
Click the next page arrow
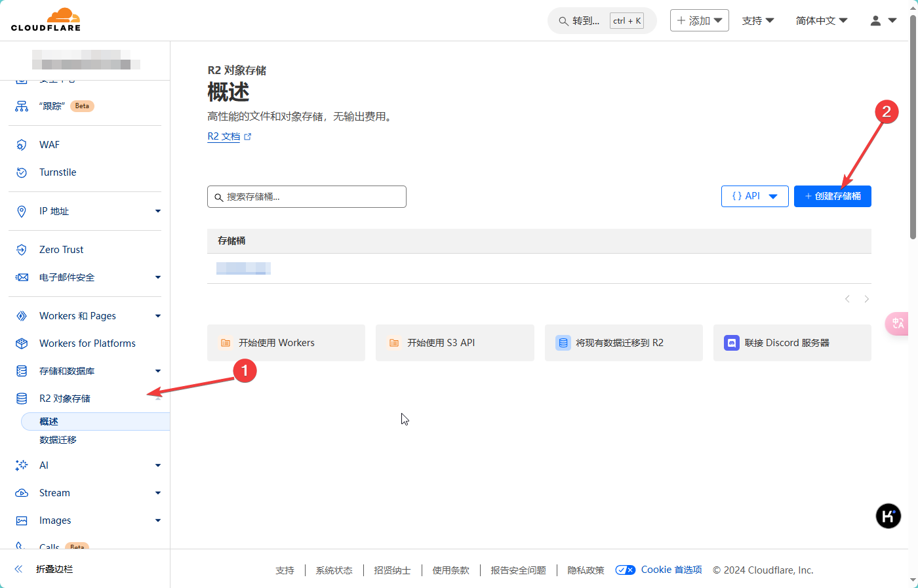(867, 299)
